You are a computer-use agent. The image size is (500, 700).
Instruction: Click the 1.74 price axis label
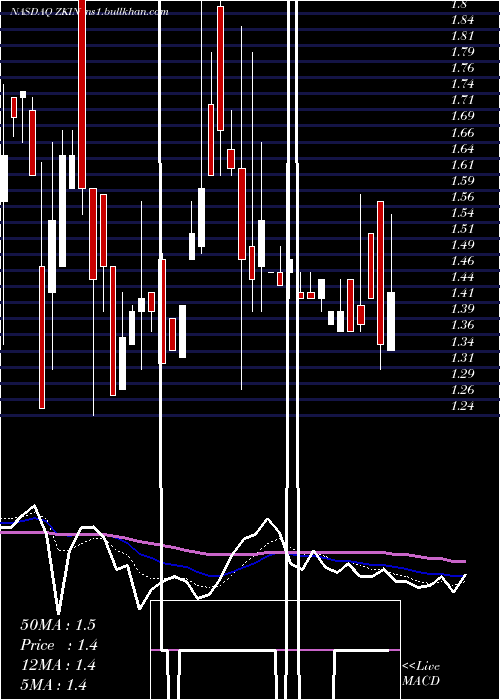(462, 84)
